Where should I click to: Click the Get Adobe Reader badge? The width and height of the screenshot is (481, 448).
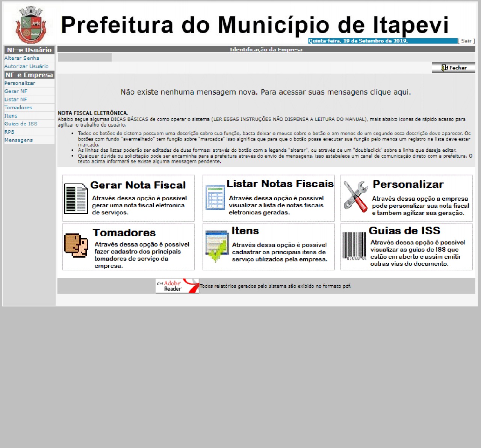[177, 286]
